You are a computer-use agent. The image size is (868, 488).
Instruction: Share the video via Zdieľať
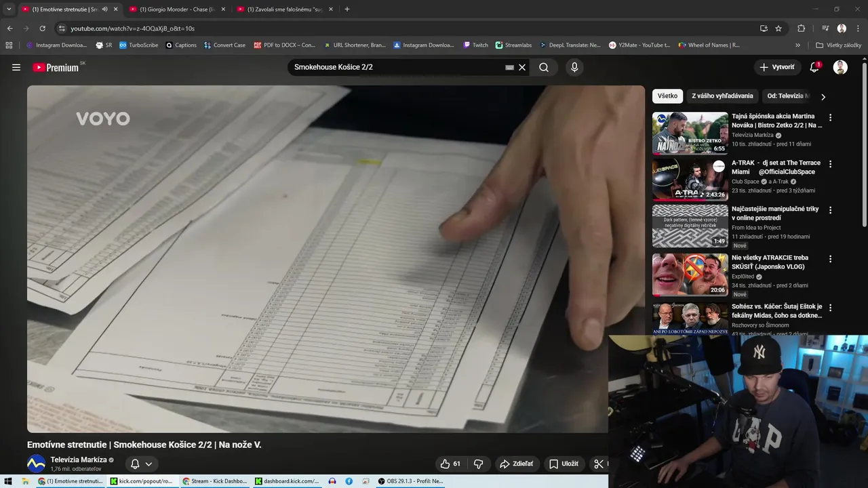517,464
